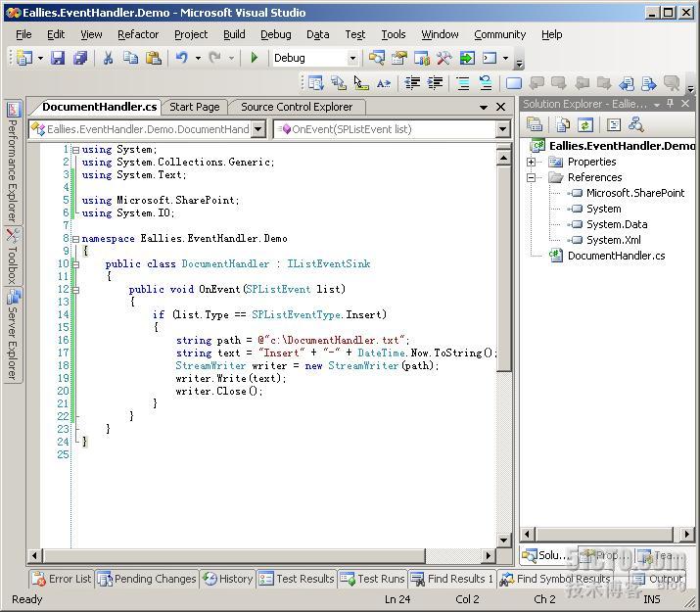
Task: Open the Pending Changes tab
Action: (147, 579)
